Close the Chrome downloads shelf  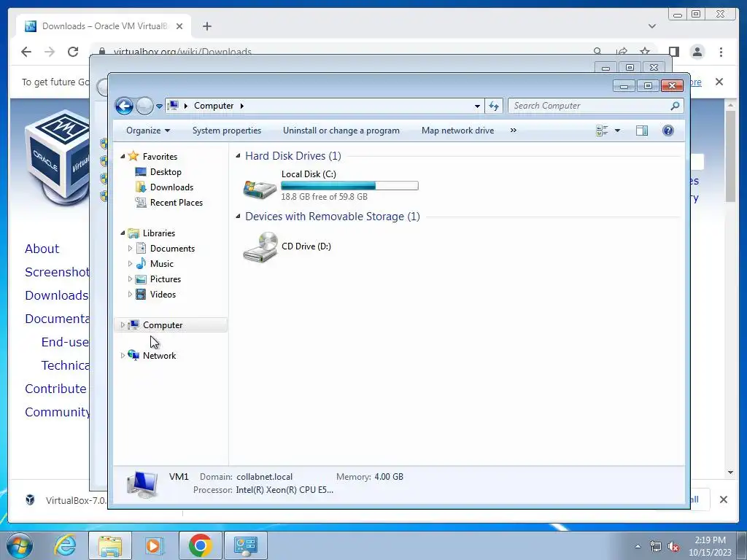pos(723,499)
